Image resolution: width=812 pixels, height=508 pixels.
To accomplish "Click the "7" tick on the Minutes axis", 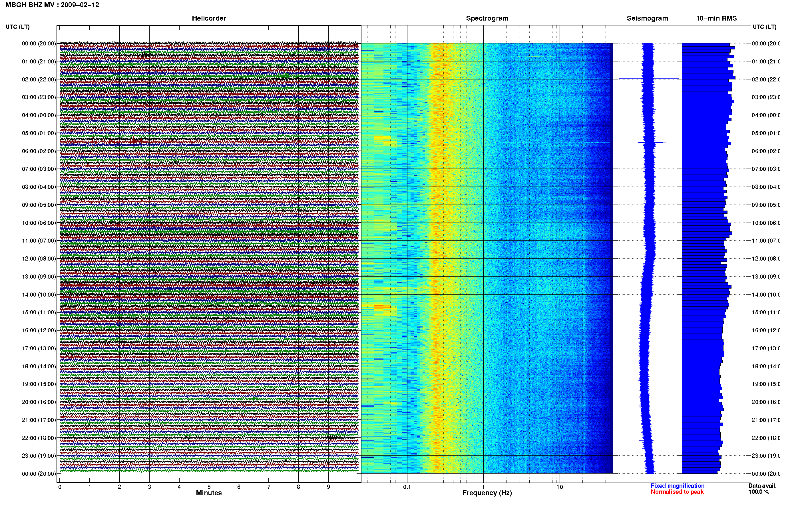I will point(269,487).
